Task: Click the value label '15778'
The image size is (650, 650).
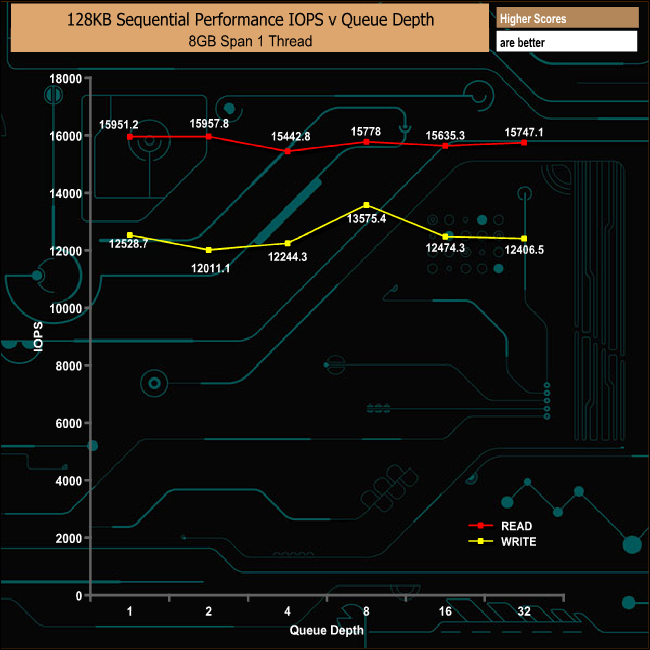Action: pyautogui.click(x=366, y=132)
